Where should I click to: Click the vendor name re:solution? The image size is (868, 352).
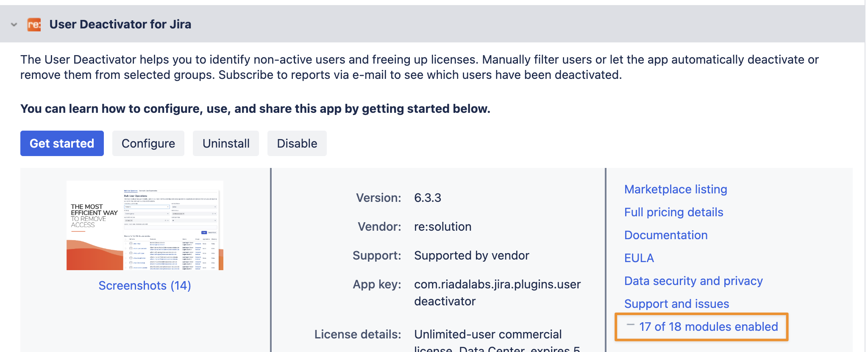click(442, 226)
